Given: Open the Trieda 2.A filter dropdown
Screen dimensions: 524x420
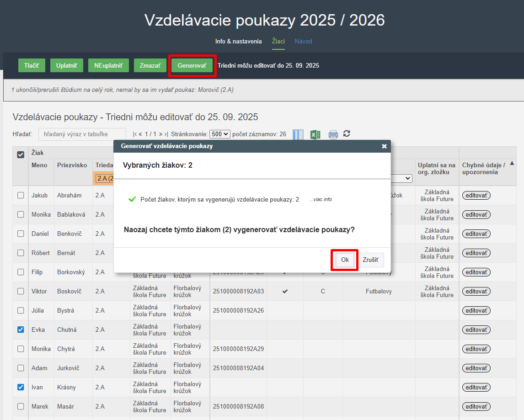Looking at the screenshot, I should point(104,178).
